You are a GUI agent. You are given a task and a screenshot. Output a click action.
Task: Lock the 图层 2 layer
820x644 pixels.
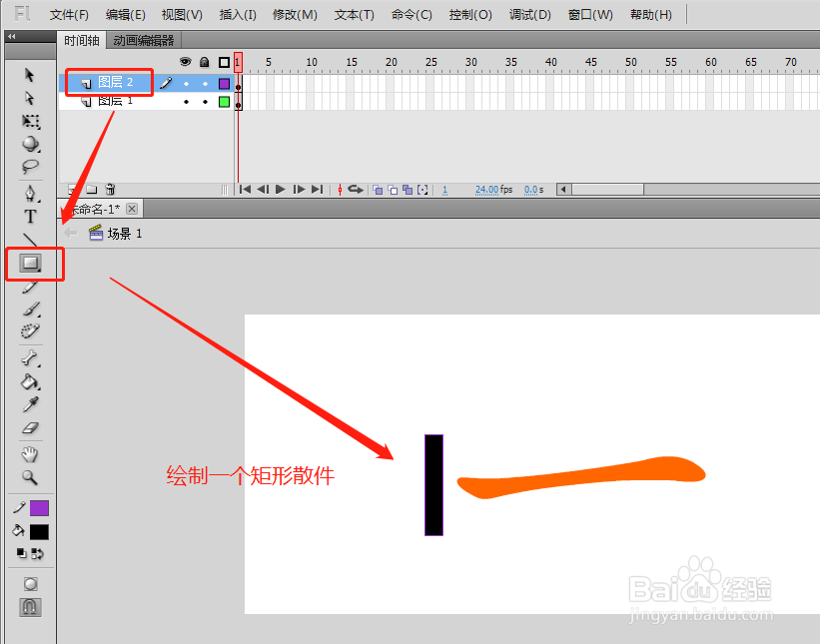[x=205, y=84]
